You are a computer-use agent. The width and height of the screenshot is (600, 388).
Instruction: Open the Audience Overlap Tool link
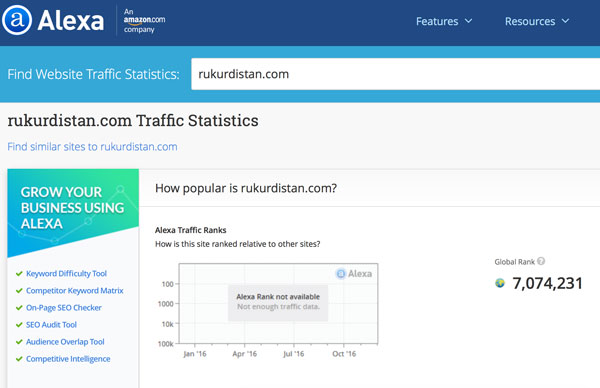click(x=65, y=342)
